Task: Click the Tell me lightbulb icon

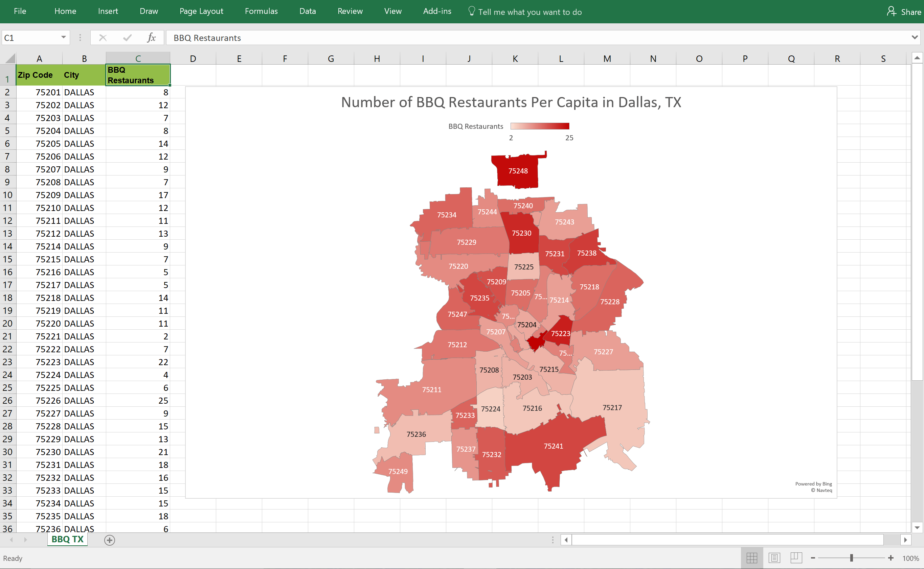Action: (x=470, y=11)
